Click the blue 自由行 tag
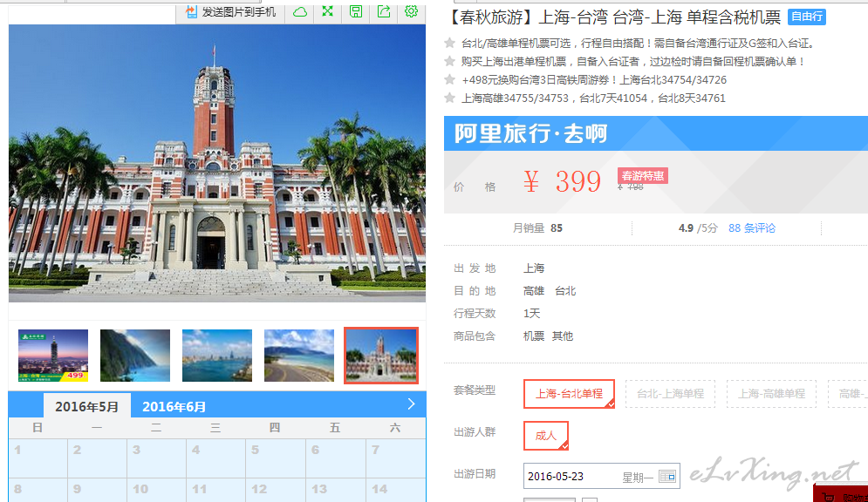Image resolution: width=868 pixels, height=502 pixels. pyautogui.click(x=807, y=17)
